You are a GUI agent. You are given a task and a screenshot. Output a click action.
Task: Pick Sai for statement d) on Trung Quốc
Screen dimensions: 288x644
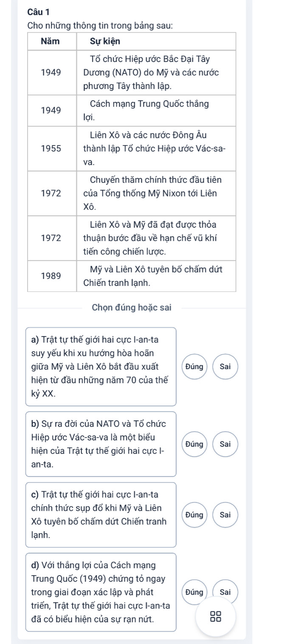click(225, 592)
